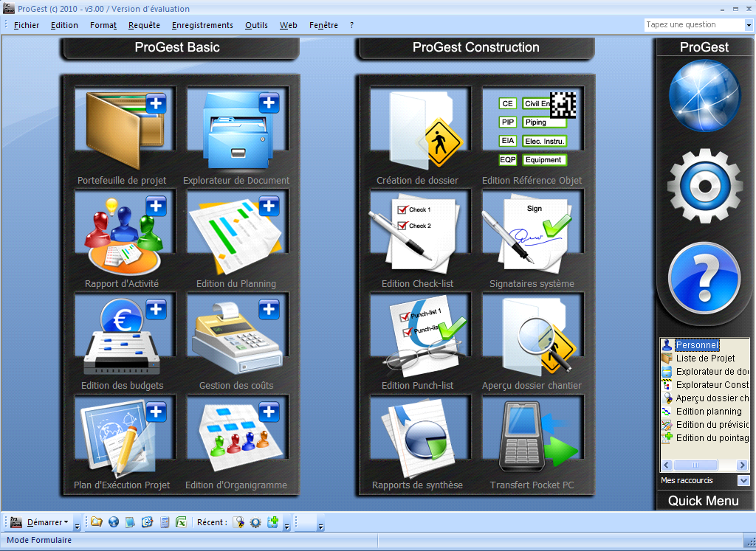The width and height of the screenshot is (756, 551).
Task: Open Rapports de synthèse tile
Action: tap(419, 440)
